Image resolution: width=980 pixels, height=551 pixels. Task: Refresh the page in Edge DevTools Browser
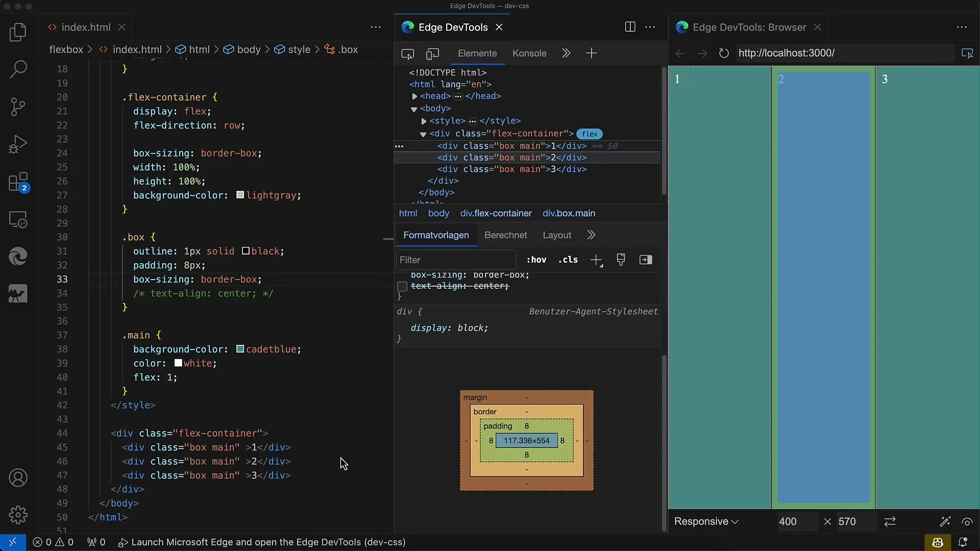click(x=724, y=53)
